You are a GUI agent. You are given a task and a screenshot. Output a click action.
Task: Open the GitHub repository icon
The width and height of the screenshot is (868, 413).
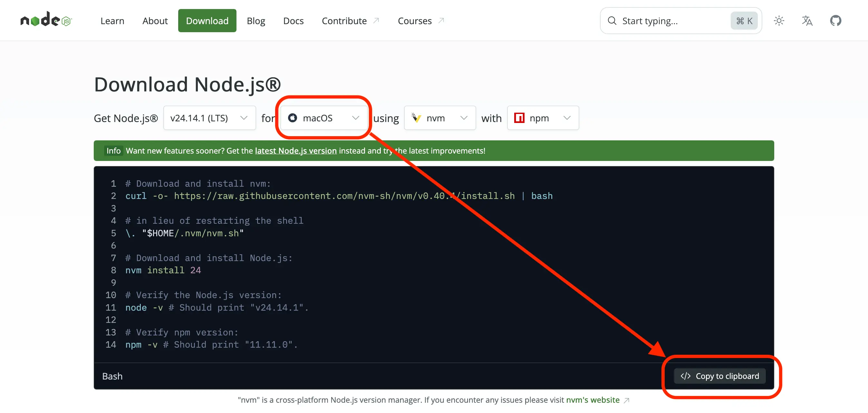[x=835, y=21]
